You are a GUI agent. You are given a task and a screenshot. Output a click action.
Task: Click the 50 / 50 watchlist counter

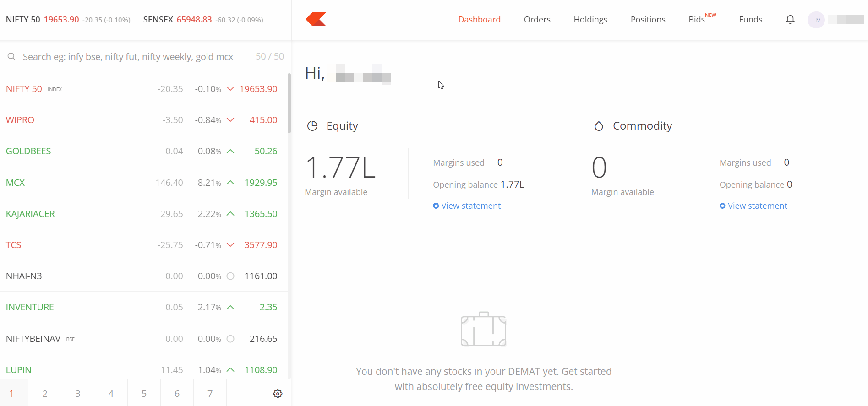click(270, 56)
